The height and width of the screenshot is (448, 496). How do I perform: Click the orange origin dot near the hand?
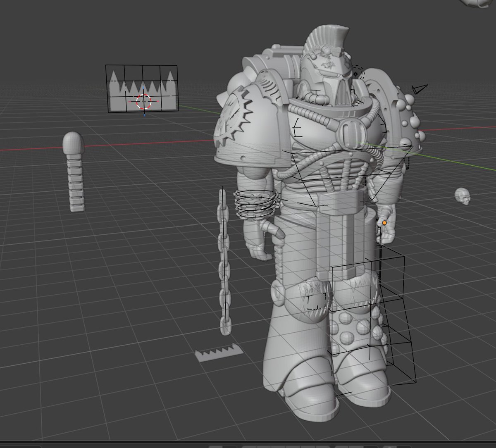(x=384, y=223)
